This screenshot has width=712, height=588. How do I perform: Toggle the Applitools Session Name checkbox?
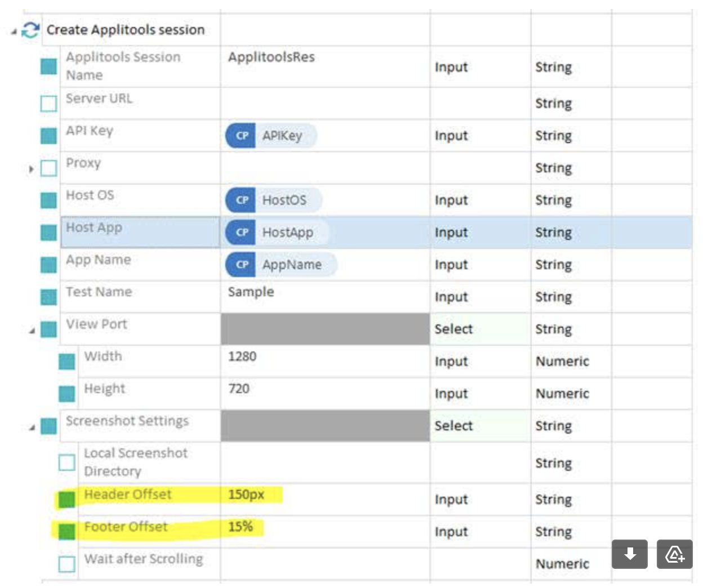49,66
